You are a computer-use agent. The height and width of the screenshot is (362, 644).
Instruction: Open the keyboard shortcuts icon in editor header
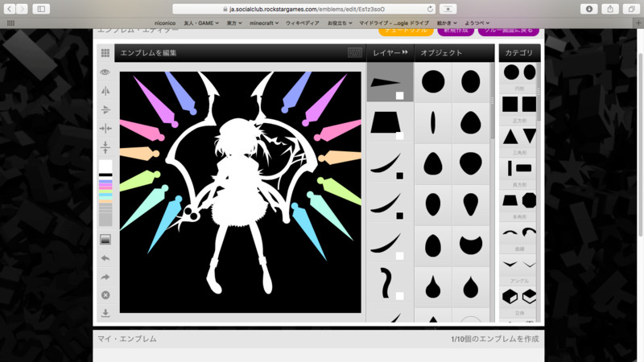click(x=355, y=52)
